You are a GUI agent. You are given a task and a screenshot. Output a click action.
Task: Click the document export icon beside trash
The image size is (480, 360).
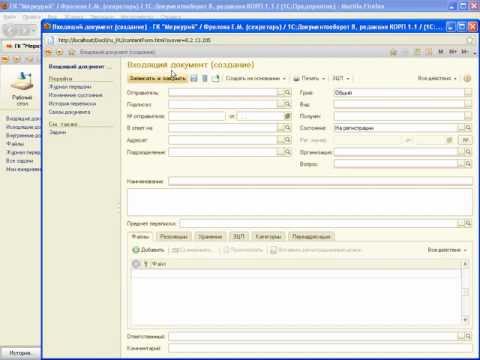point(216,78)
